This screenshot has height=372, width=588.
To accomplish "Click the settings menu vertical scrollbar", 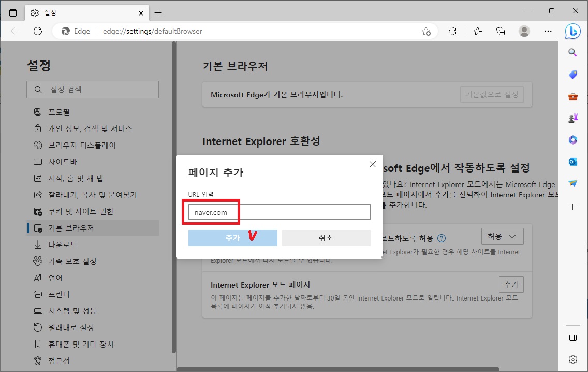I will click(173, 197).
